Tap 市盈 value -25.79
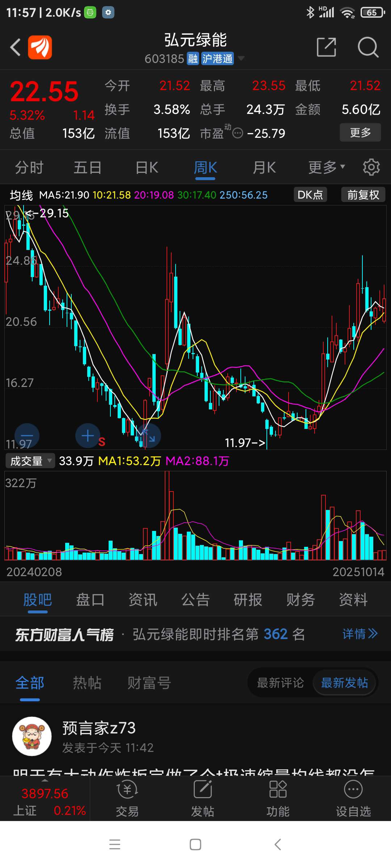The image size is (391, 868). pyautogui.click(x=266, y=133)
